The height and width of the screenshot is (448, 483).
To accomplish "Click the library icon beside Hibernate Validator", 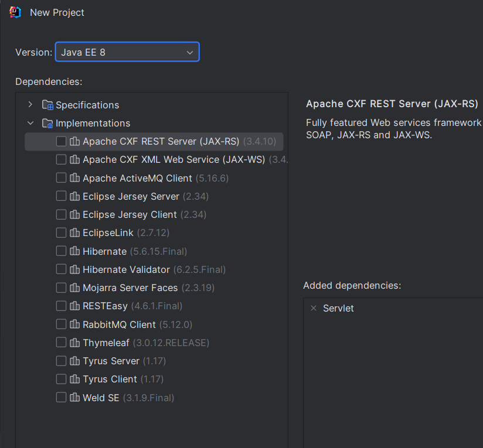I will (x=74, y=269).
